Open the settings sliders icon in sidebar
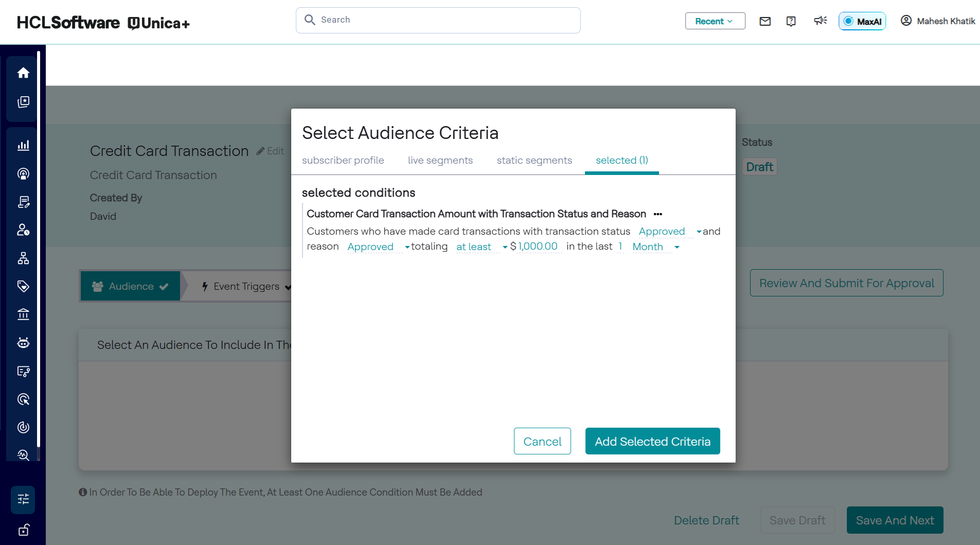 23,499
